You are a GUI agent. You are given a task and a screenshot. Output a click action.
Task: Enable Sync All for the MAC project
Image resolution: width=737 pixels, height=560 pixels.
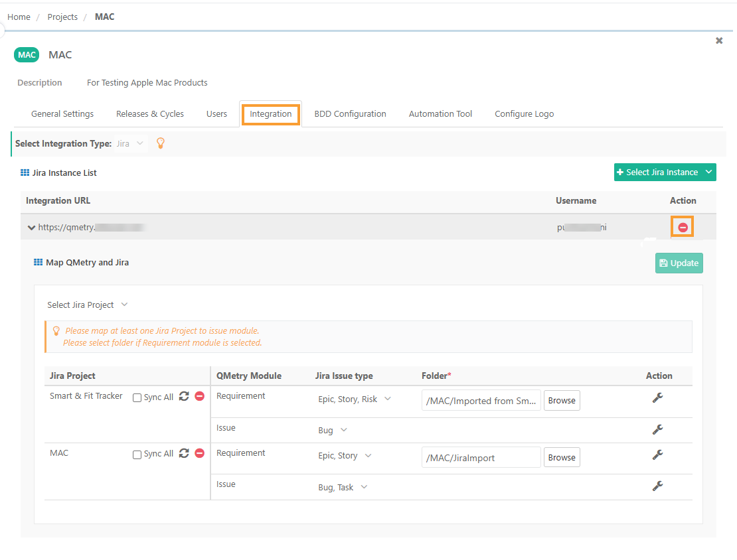tap(137, 454)
